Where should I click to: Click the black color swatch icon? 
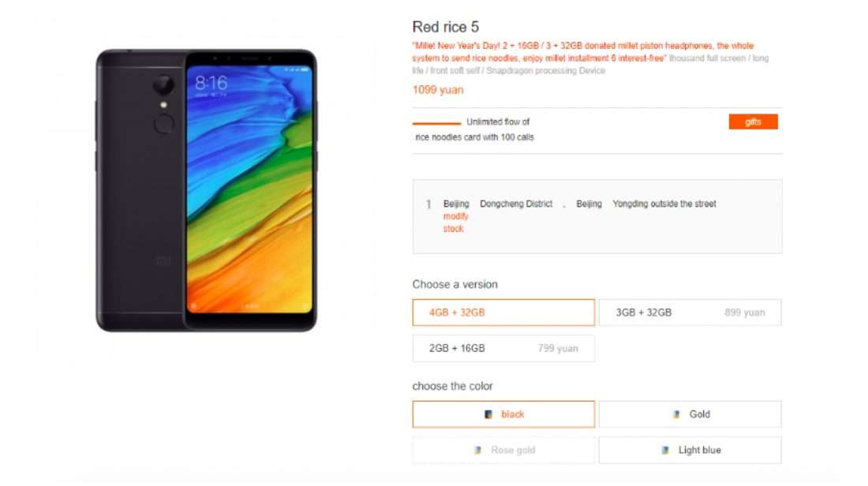click(488, 414)
